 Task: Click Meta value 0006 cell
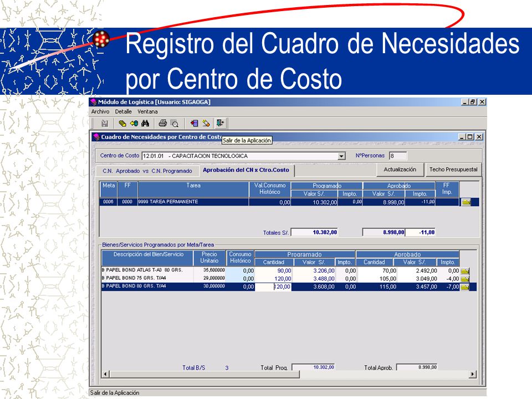[108, 202]
